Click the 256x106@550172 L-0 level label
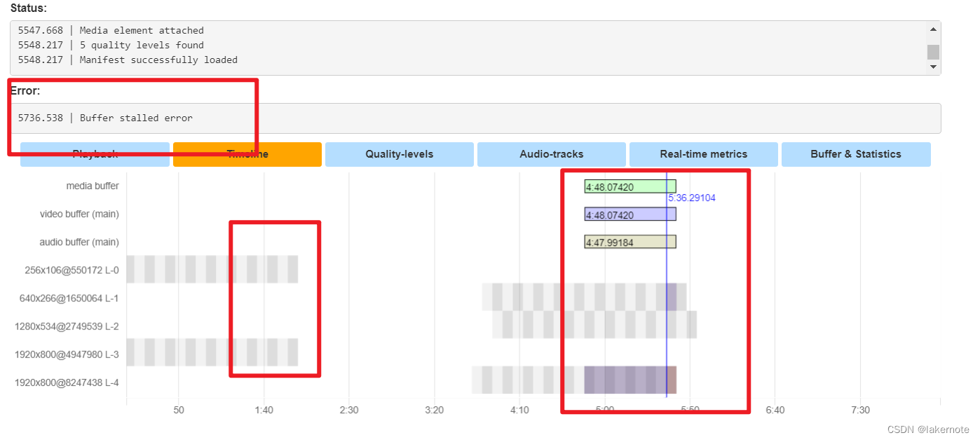The width and height of the screenshot is (980, 440). tap(72, 270)
